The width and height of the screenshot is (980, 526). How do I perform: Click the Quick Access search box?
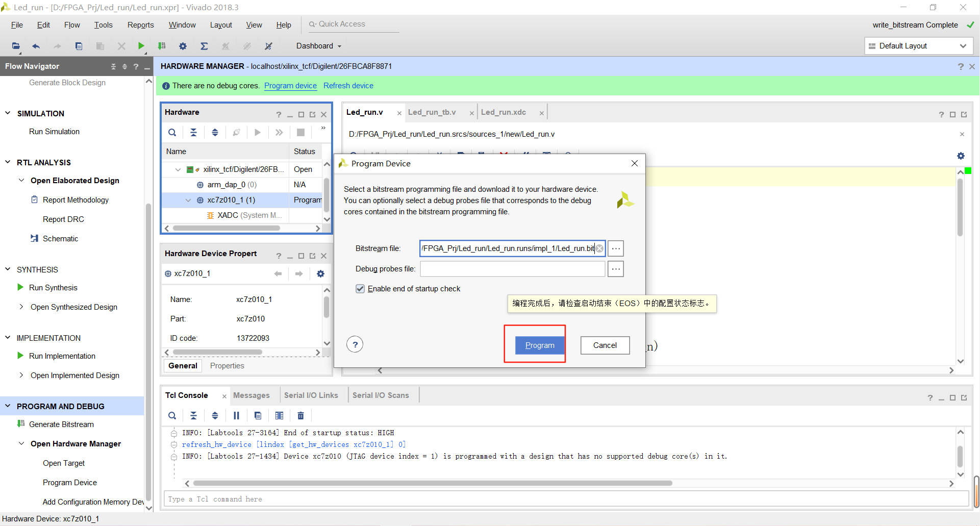(354, 24)
